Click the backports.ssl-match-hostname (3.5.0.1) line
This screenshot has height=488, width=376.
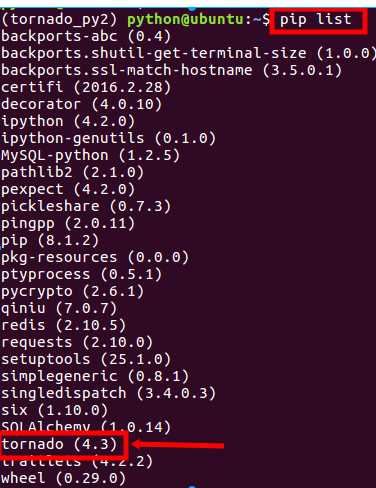(172, 70)
